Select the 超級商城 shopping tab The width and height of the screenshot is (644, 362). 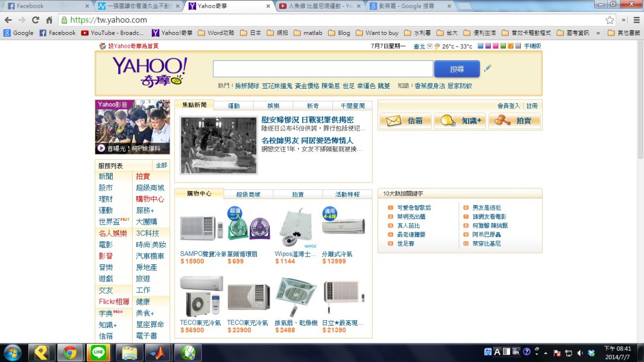pyautogui.click(x=248, y=194)
